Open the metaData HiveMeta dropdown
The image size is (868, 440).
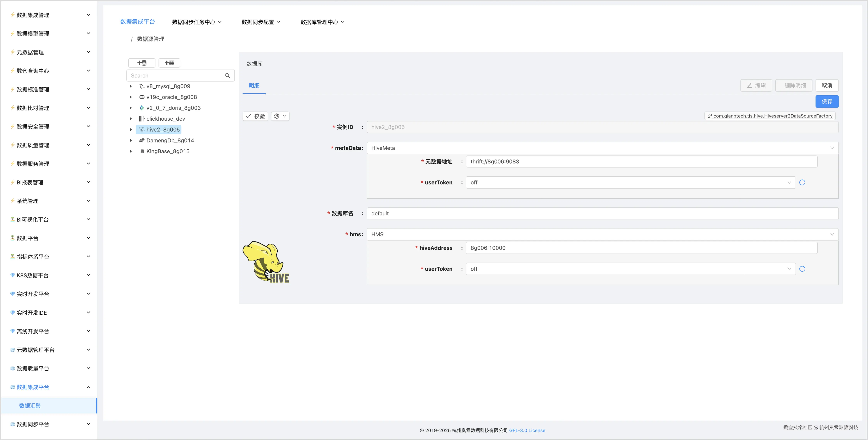832,148
